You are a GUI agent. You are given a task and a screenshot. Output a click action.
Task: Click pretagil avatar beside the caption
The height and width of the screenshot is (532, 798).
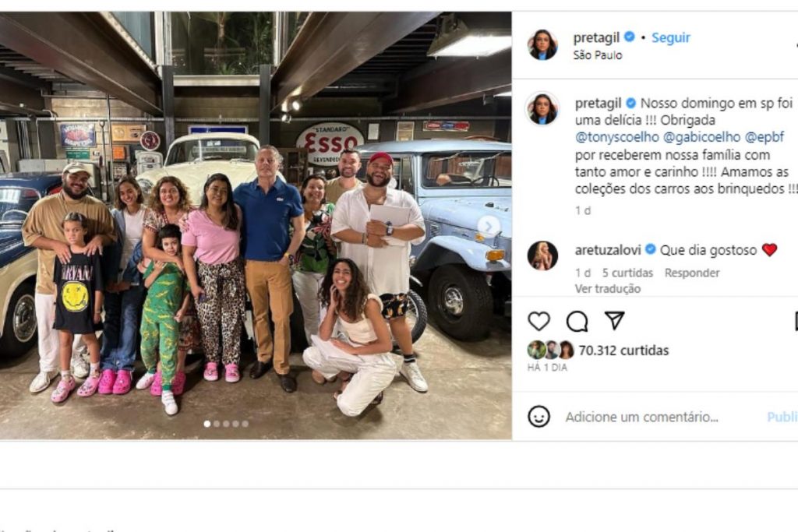(x=542, y=109)
